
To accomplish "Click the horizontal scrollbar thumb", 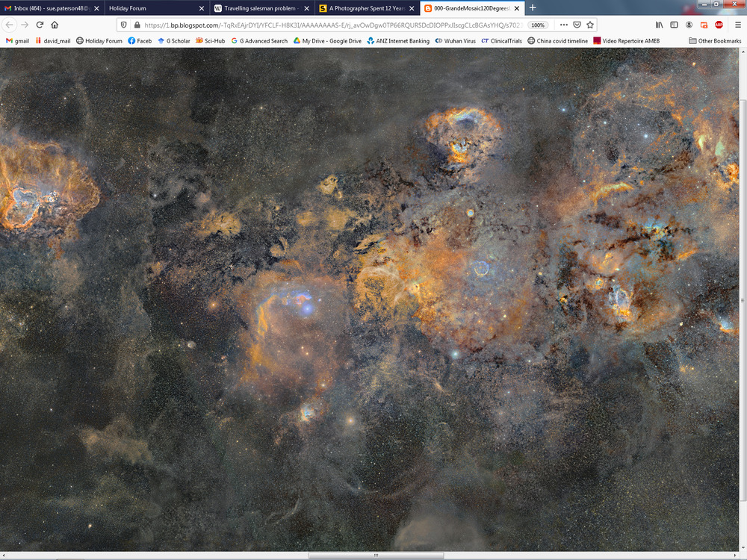I will [x=376, y=556].
